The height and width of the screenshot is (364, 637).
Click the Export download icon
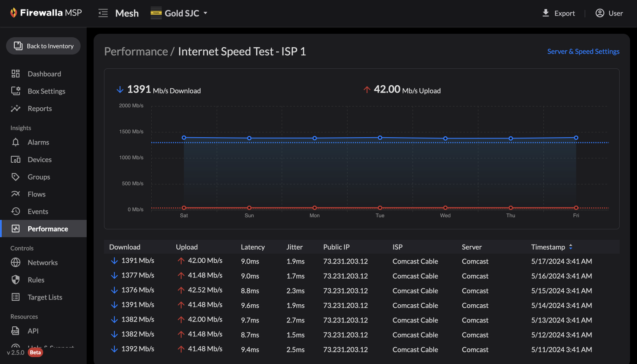click(x=546, y=13)
